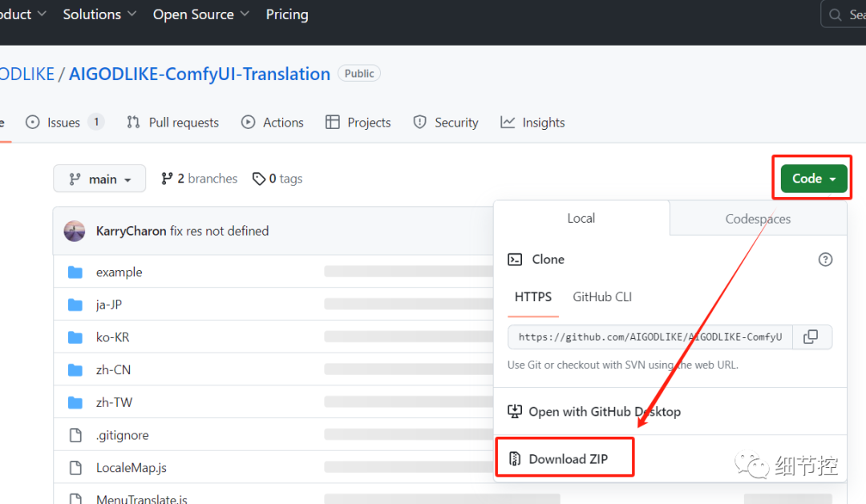Click the file icon beside LocaleMap.js
Screen dimensions: 866x504
75,468
